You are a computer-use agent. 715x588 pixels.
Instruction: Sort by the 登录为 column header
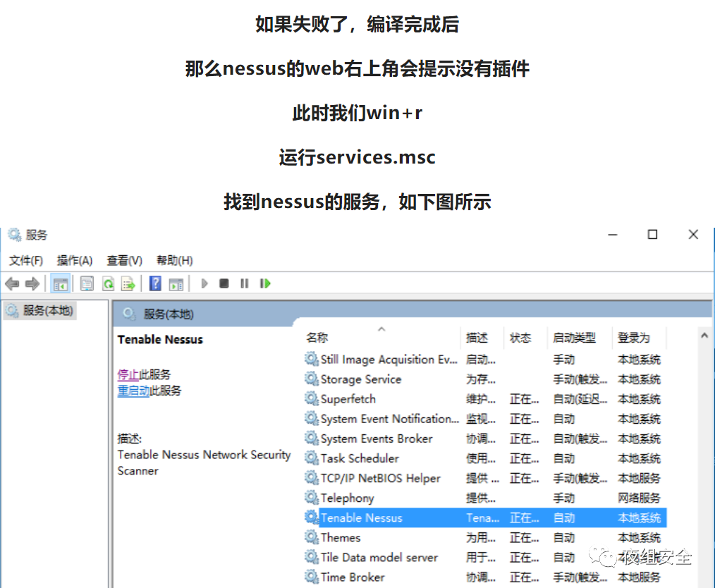pyautogui.click(x=634, y=338)
